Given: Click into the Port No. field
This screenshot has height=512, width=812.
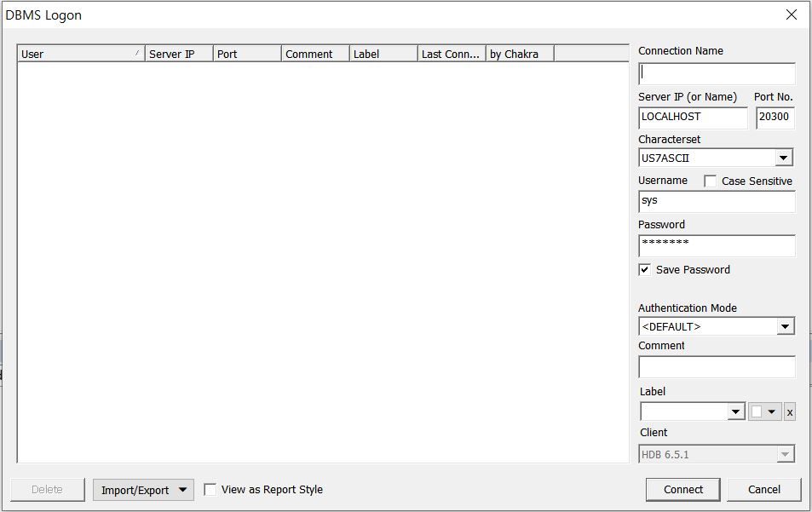Looking at the screenshot, I should coord(775,118).
